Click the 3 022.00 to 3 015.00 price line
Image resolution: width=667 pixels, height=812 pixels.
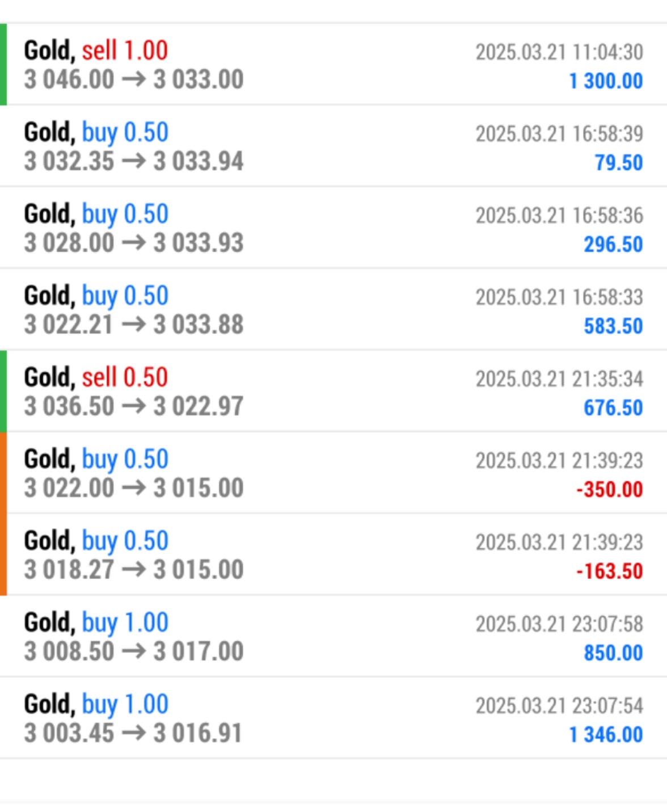coord(133,488)
